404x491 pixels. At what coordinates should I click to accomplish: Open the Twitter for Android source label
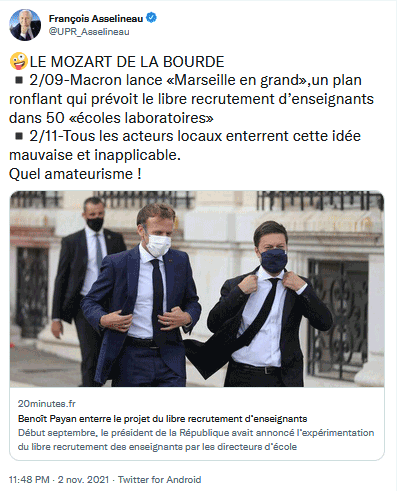click(x=160, y=480)
